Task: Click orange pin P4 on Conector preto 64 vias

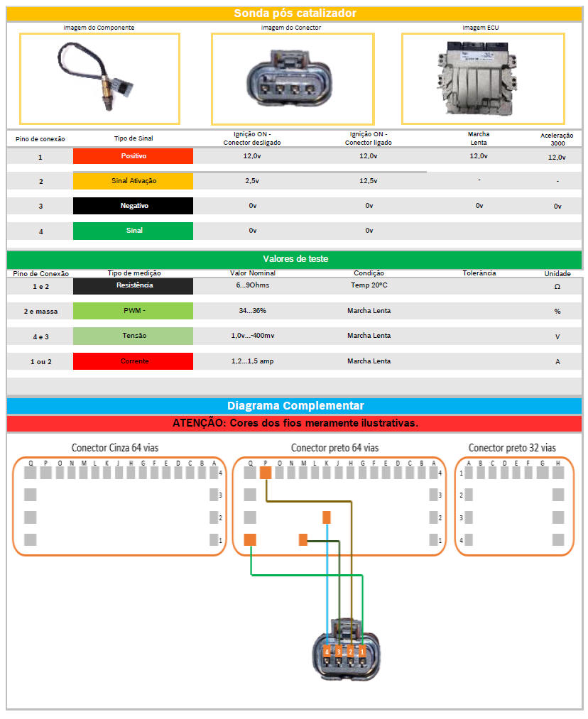Action: click(x=266, y=473)
